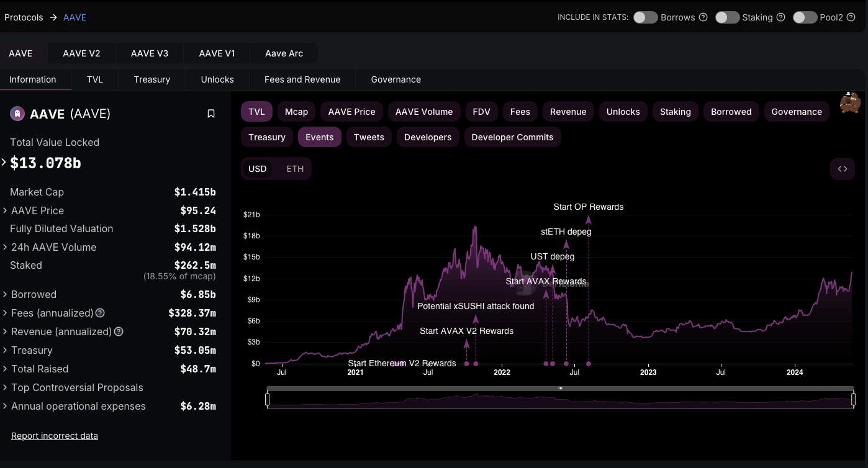Click the Revenue (annualized) info icon

[119, 331]
